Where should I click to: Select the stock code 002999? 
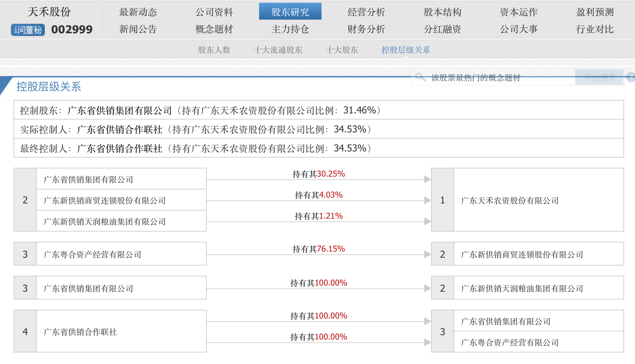72,30
